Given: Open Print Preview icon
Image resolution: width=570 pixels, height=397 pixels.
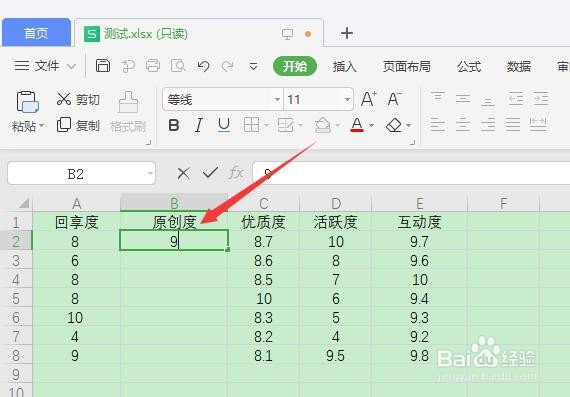Looking at the screenshot, I should pyautogui.click(x=178, y=66).
